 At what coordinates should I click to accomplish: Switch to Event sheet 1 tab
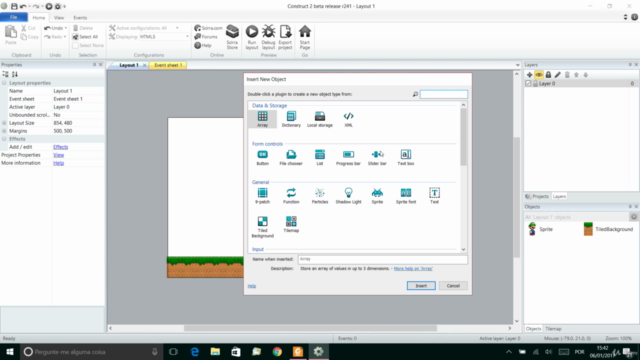[168, 65]
